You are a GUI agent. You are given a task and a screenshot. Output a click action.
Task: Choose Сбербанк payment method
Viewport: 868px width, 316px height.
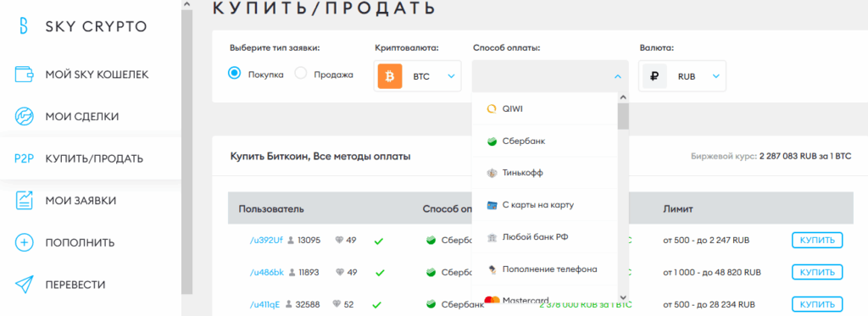[545, 141]
